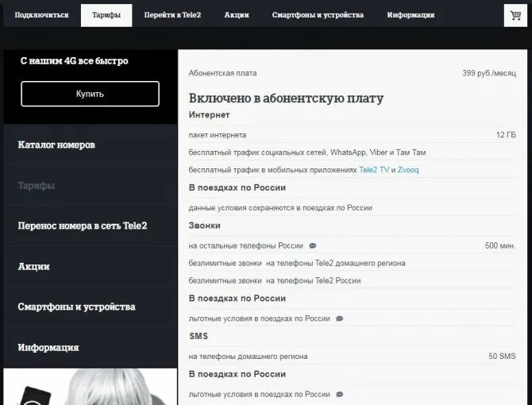Image resolution: width=532 pixels, height=405 pixels.
Task: Click 'на телефоны домашнего региона' label
Action: tap(248, 356)
